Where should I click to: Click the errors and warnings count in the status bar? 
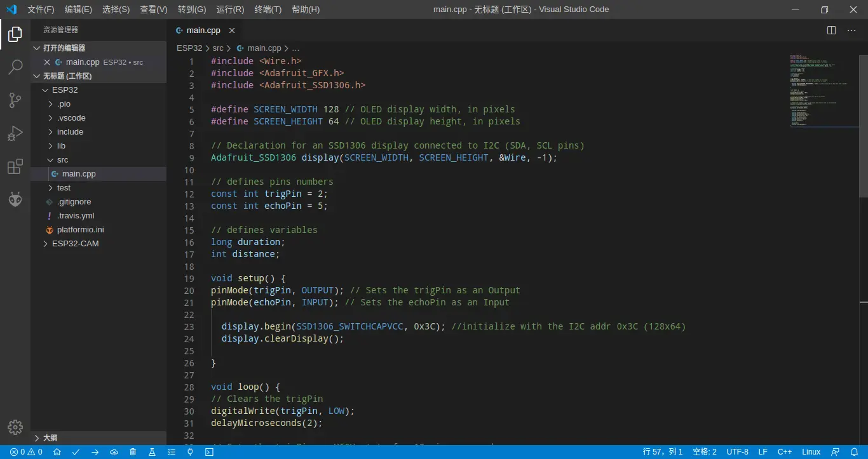27,452
